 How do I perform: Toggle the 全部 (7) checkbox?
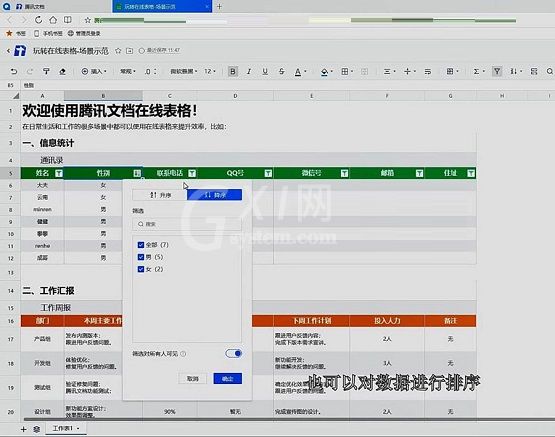click(x=141, y=245)
